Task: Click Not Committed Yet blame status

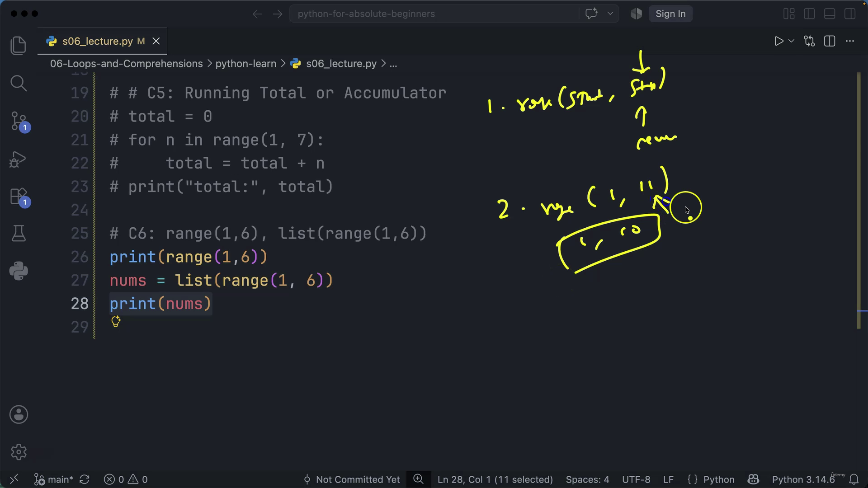Action: (351, 479)
